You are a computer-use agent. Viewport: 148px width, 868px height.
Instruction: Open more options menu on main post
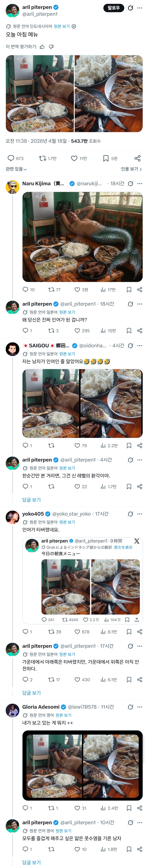click(140, 8)
